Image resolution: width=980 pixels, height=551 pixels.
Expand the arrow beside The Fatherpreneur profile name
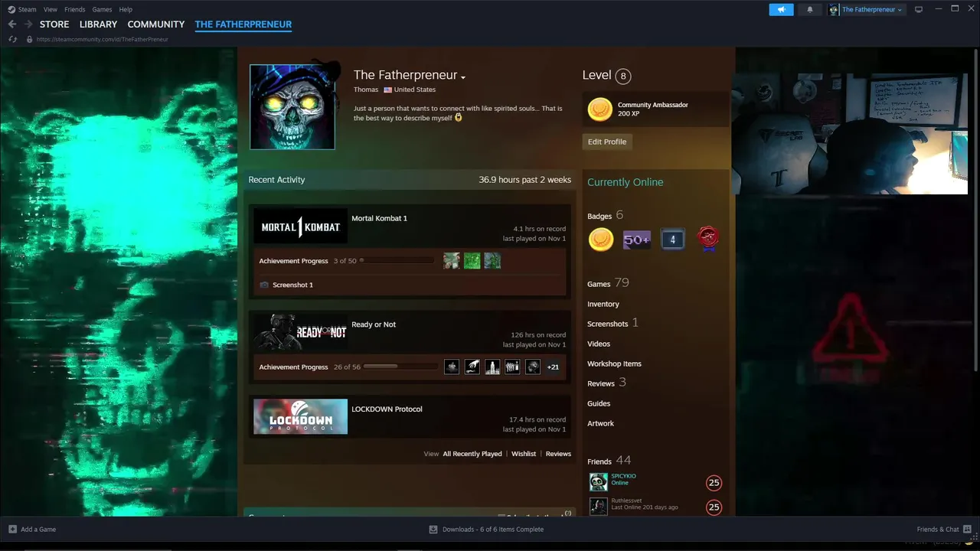point(463,77)
